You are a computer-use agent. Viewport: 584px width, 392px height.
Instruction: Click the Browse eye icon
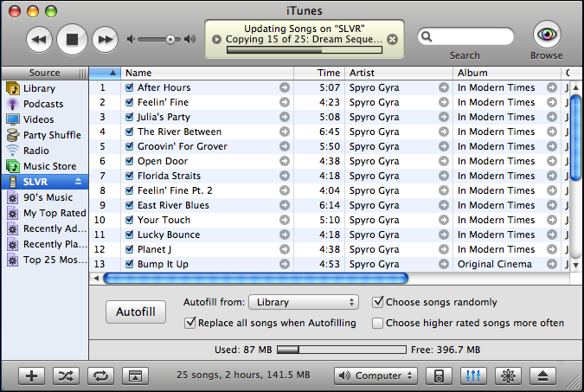[547, 35]
